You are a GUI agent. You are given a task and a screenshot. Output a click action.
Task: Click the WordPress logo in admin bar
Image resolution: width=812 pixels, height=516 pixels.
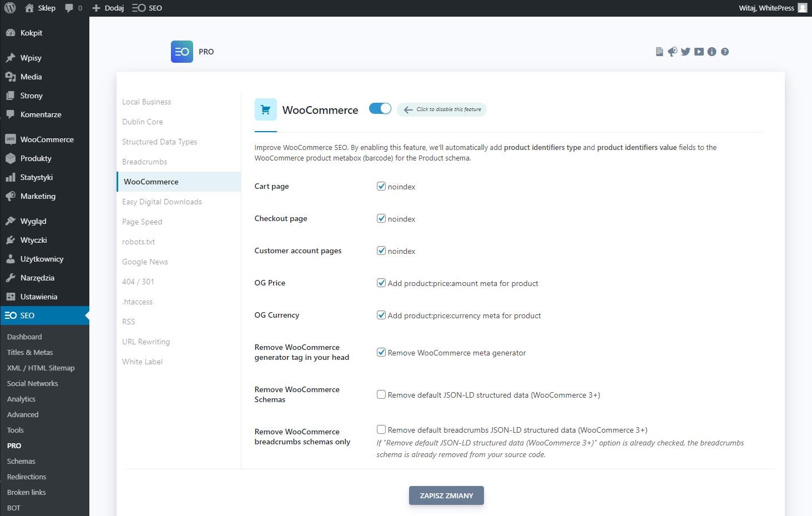point(10,8)
